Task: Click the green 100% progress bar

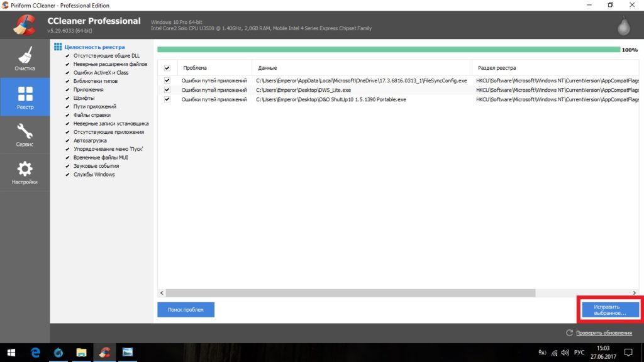Action: [x=389, y=50]
